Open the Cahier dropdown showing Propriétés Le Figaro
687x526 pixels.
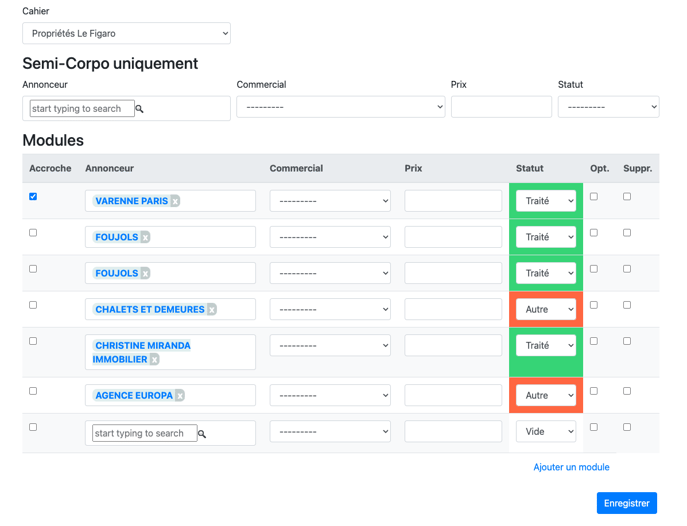point(126,33)
